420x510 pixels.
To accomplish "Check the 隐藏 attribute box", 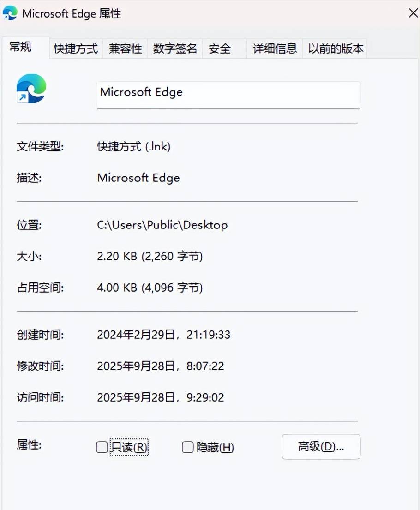I will coord(187,447).
